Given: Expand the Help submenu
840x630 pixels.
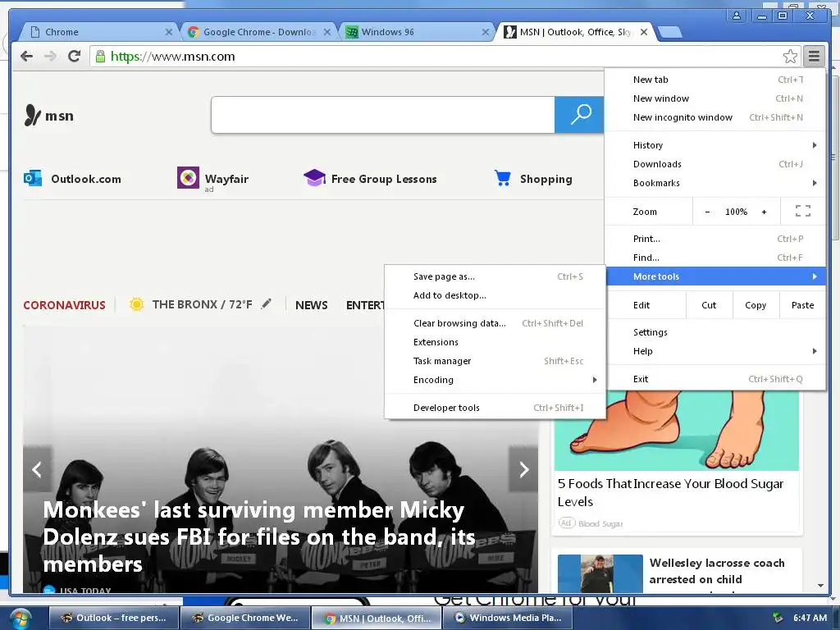Looking at the screenshot, I should click(715, 351).
